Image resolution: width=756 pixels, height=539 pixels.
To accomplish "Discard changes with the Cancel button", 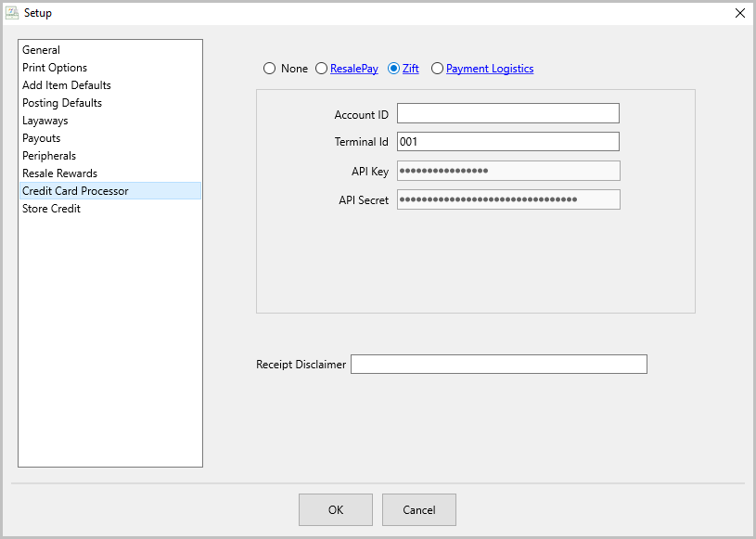I will pos(419,509).
